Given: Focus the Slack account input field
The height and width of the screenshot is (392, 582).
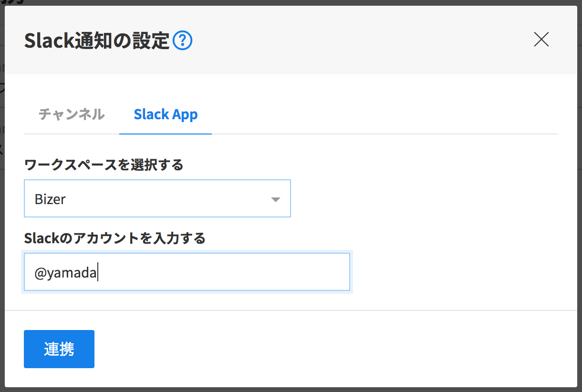Looking at the screenshot, I should [187, 272].
